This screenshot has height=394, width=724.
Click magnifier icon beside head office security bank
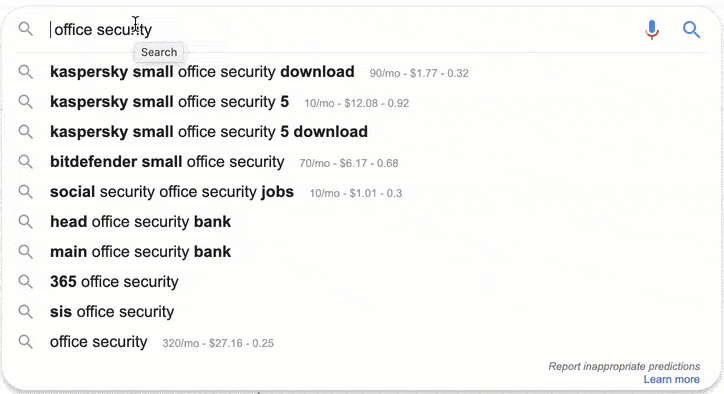[25, 222]
